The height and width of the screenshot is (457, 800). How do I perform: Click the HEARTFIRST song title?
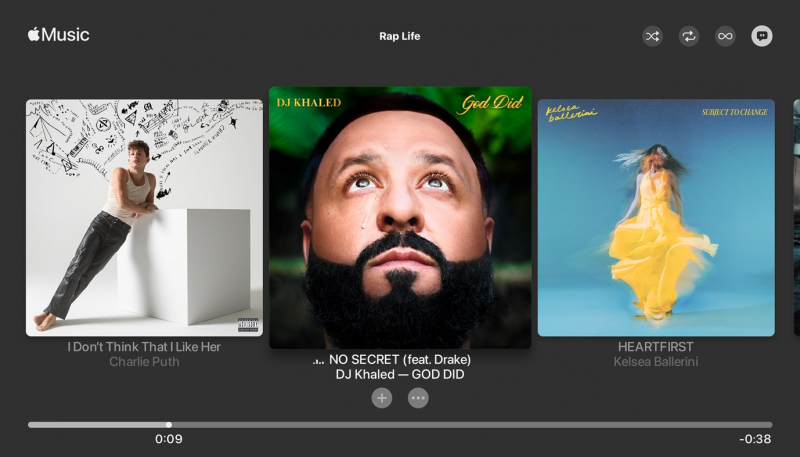pyautogui.click(x=656, y=347)
